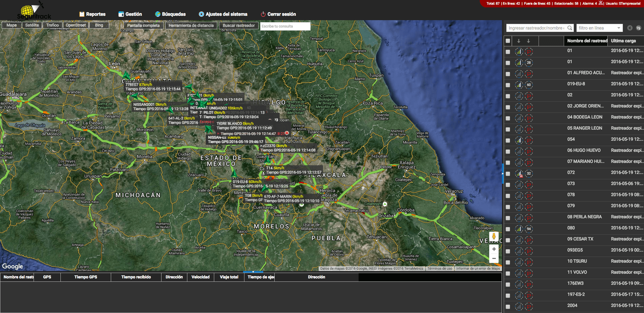Open Ajustes del sistema menu

tap(223, 14)
